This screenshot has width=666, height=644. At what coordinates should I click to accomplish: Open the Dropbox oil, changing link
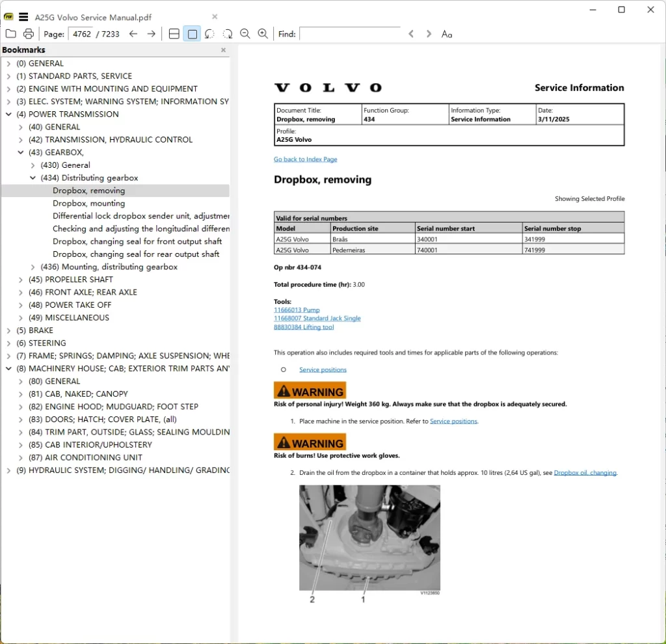click(585, 473)
